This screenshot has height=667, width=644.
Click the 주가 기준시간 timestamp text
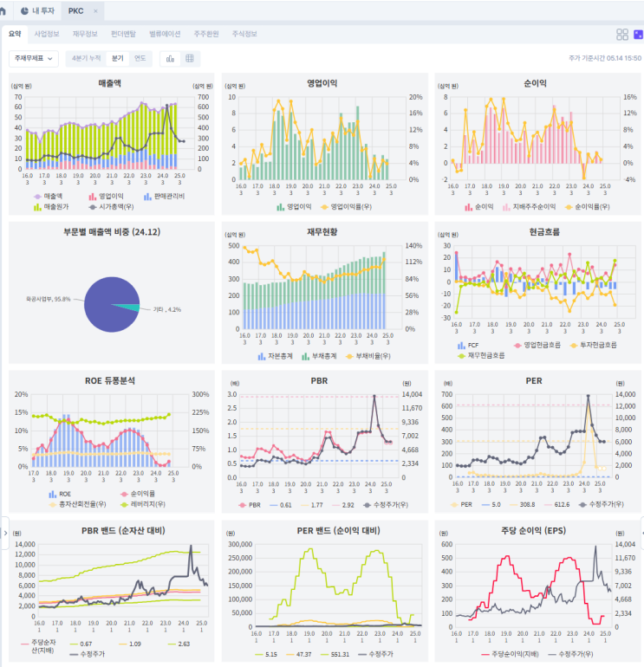click(x=605, y=58)
